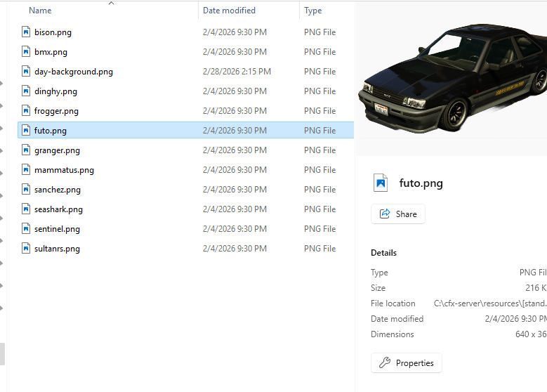Click the frogger.png file icon

click(x=26, y=111)
